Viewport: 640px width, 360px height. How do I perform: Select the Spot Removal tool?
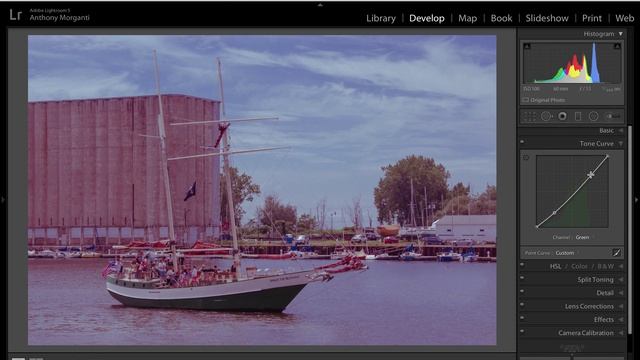pos(547,117)
